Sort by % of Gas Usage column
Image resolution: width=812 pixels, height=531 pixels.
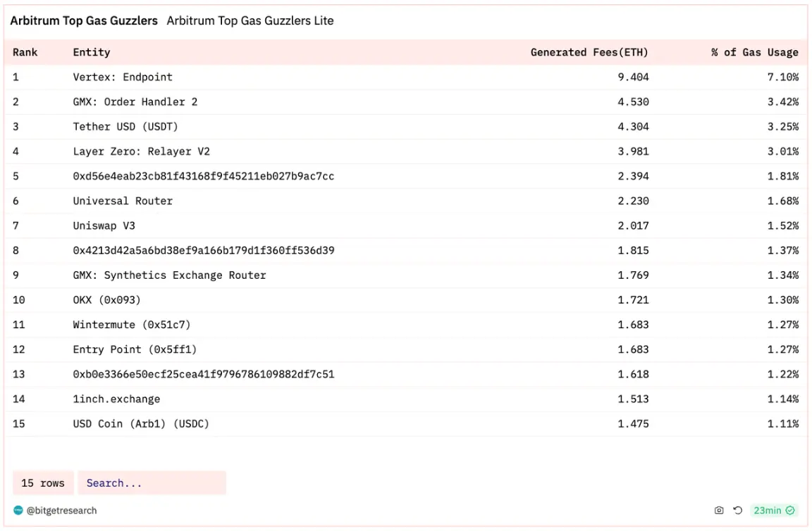[x=754, y=52]
